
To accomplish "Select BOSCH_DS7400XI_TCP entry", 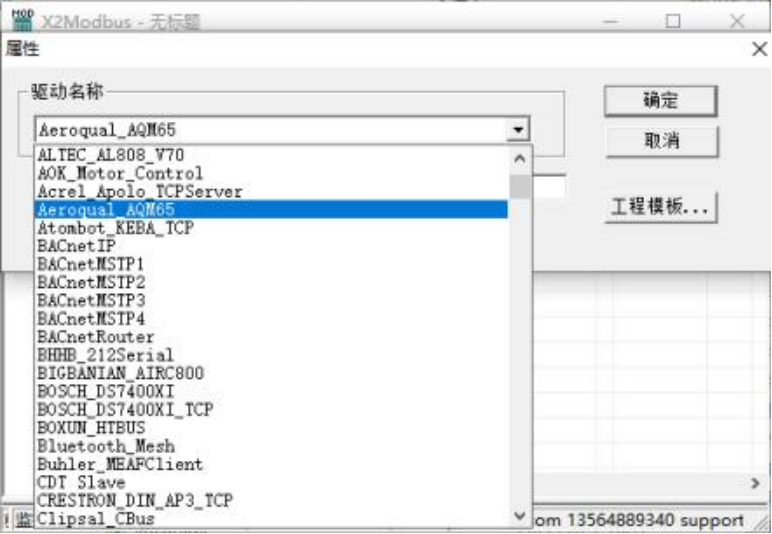I will coord(272,409).
